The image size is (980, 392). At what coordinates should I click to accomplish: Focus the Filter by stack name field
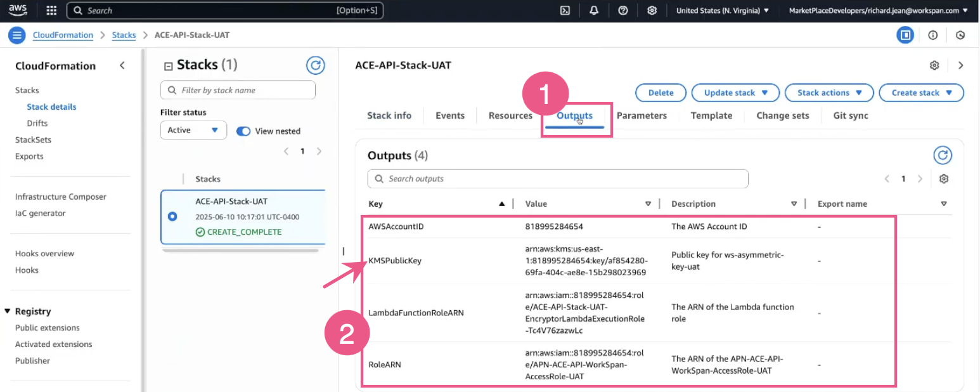pyautogui.click(x=238, y=90)
